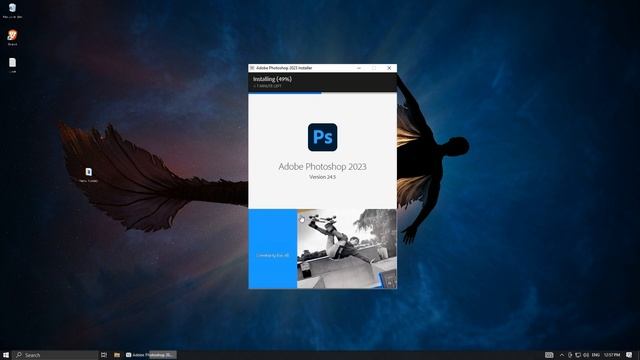
Task: Show hidden system tray icons
Action: 562,355
